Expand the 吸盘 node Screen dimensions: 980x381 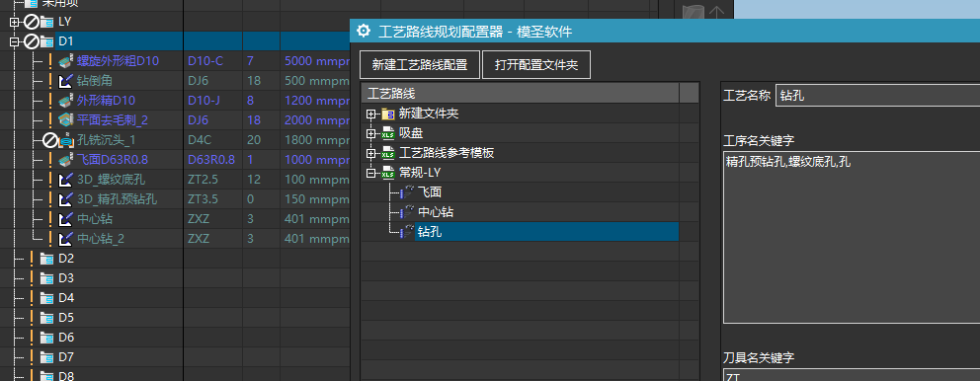tap(371, 133)
